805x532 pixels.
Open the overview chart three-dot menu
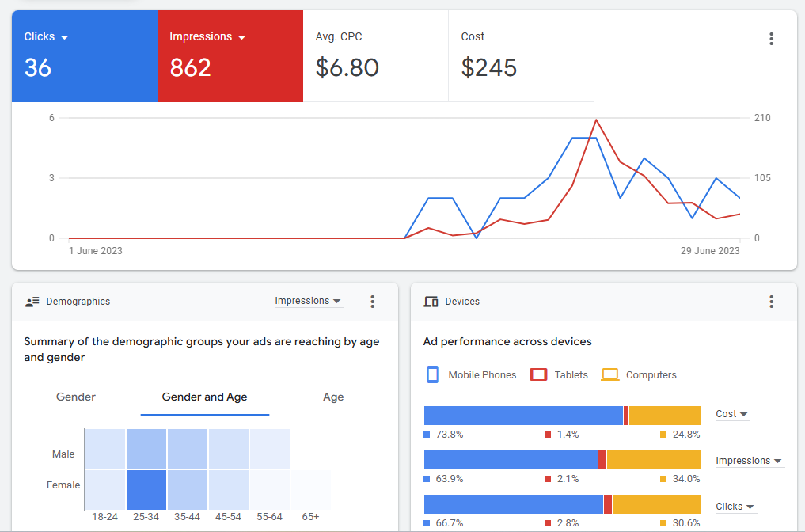click(x=771, y=39)
